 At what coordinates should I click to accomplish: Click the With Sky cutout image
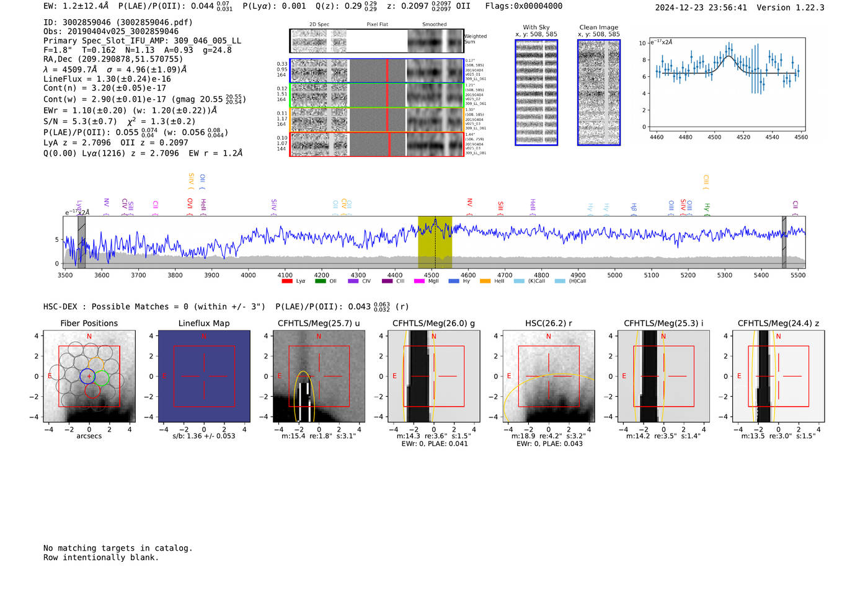(x=536, y=92)
